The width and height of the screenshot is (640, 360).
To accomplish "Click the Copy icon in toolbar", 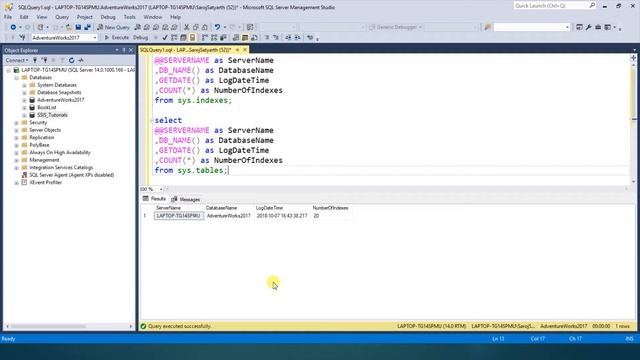I will coord(196,27).
